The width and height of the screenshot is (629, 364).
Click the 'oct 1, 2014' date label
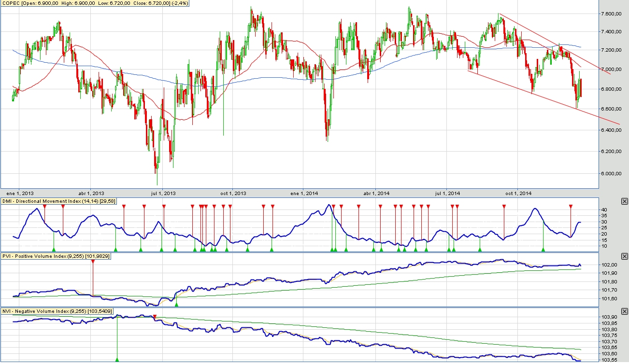pos(517,194)
